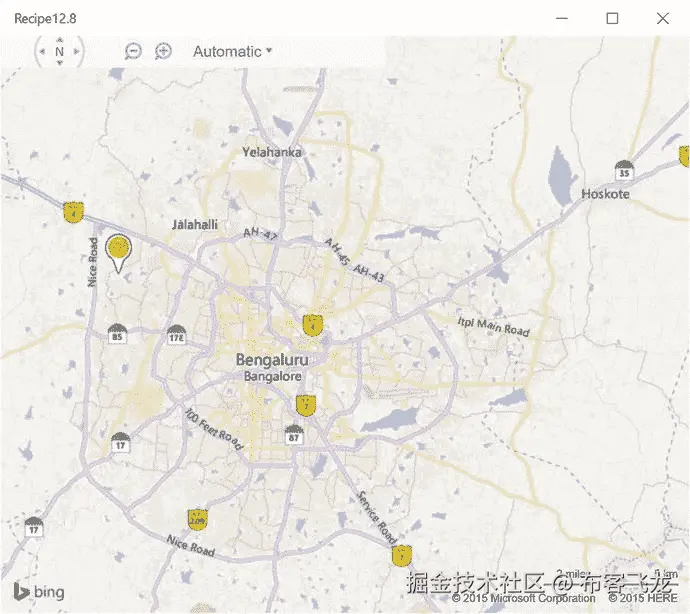The height and width of the screenshot is (614, 690).
Task: Click the route 85 highway shield
Action: tap(117, 334)
